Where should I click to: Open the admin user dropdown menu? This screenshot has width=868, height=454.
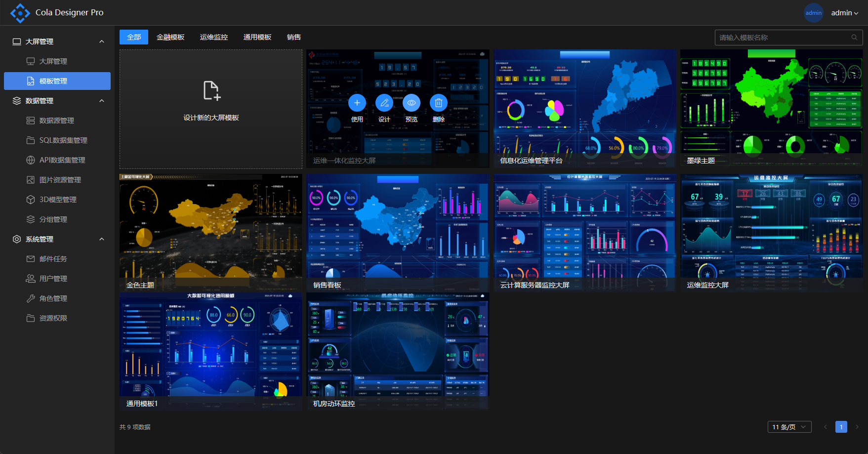tap(844, 13)
